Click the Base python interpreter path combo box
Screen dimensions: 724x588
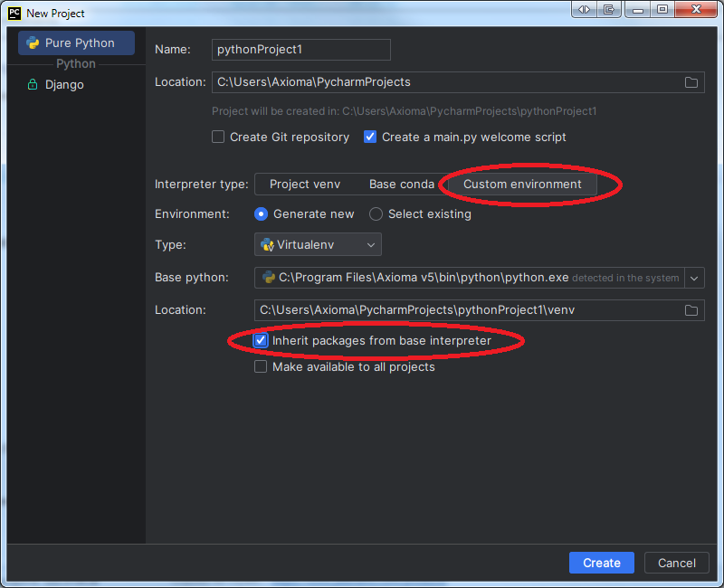[480, 278]
